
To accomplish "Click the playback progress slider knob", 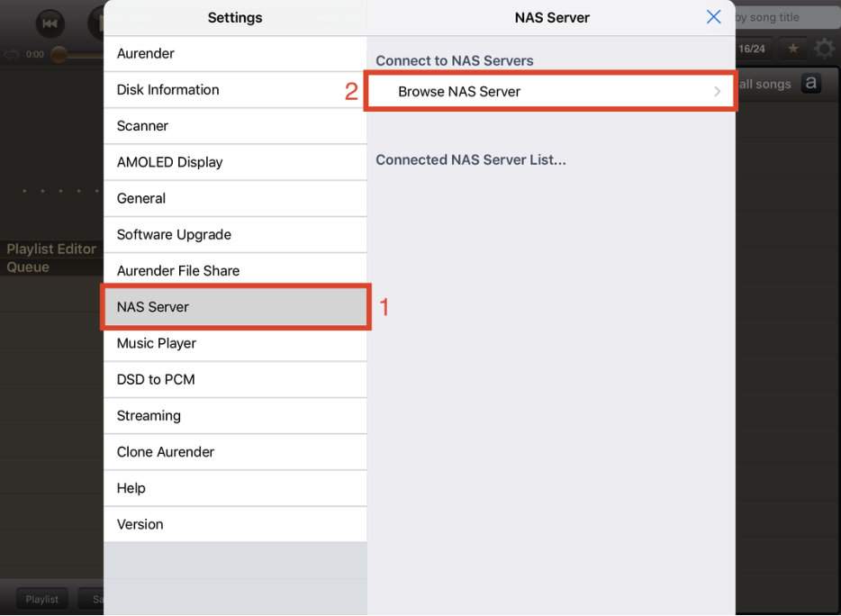I will point(59,54).
